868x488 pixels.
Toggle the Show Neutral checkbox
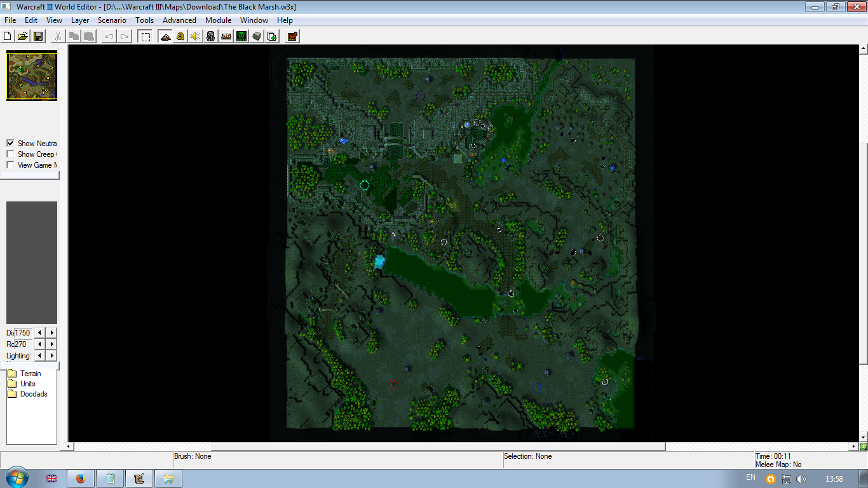pyautogui.click(x=10, y=144)
